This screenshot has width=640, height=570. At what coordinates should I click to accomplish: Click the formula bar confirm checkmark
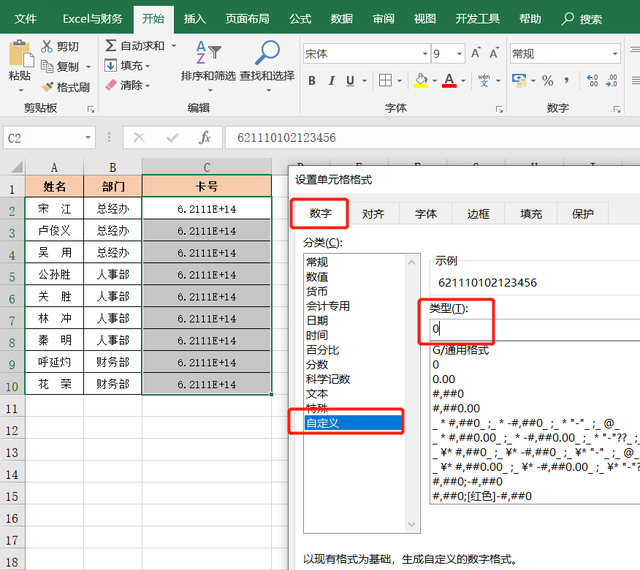172,138
